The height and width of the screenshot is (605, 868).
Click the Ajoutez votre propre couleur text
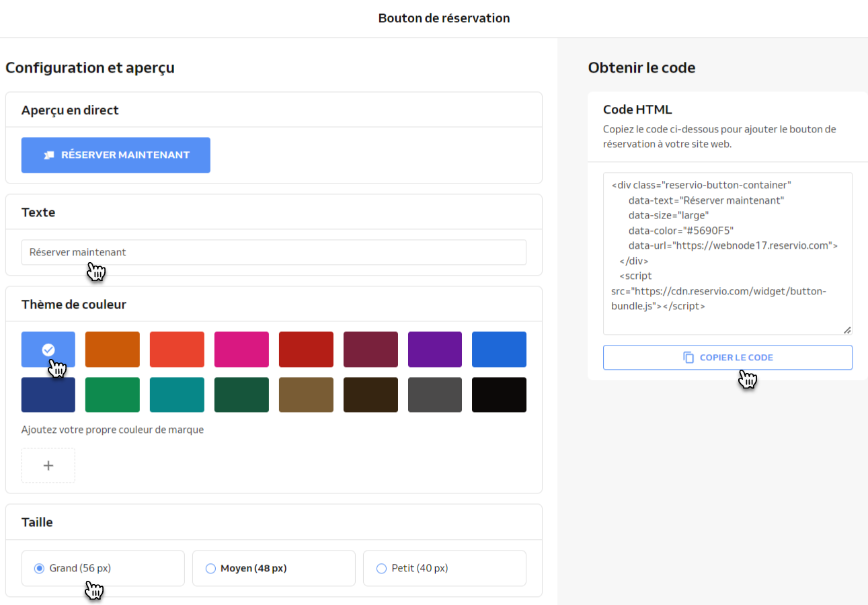click(x=112, y=430)
